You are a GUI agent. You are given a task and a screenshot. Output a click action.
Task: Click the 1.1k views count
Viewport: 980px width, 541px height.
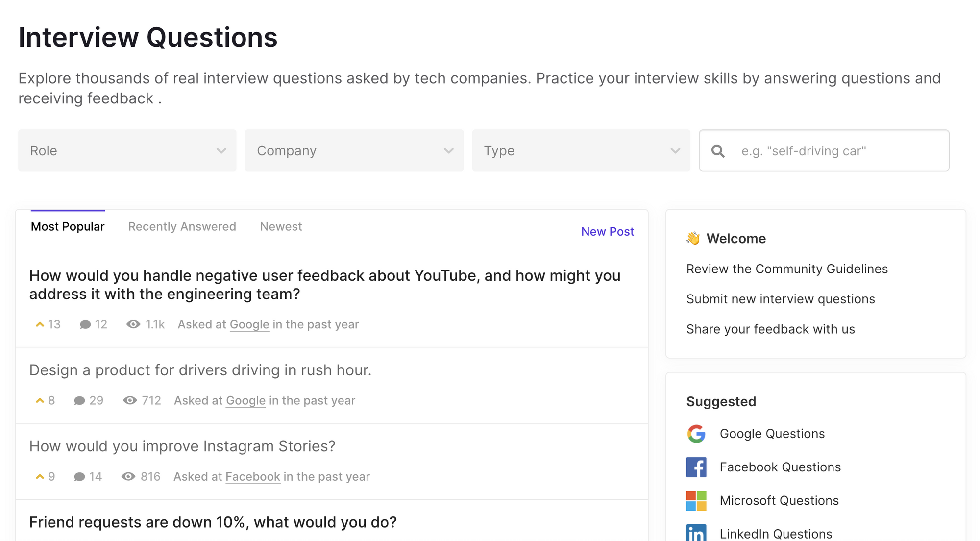pos(155,324)
